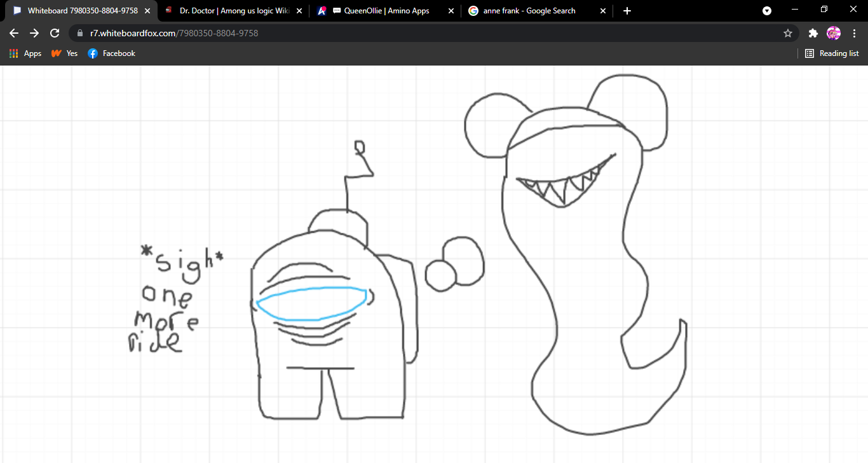The height and width of the screenshot is (463, 868).
Task: Reload the whiteboard page
Action: pos(55,33)
